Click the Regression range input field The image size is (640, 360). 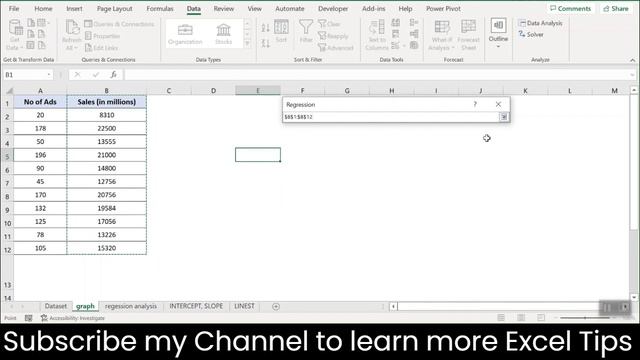point(391,117)
